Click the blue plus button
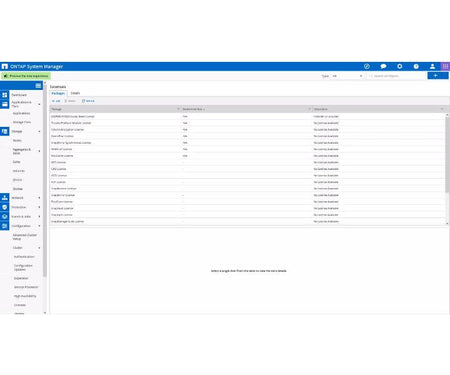This screenshot has width=450, height=375. pos(438,76)
